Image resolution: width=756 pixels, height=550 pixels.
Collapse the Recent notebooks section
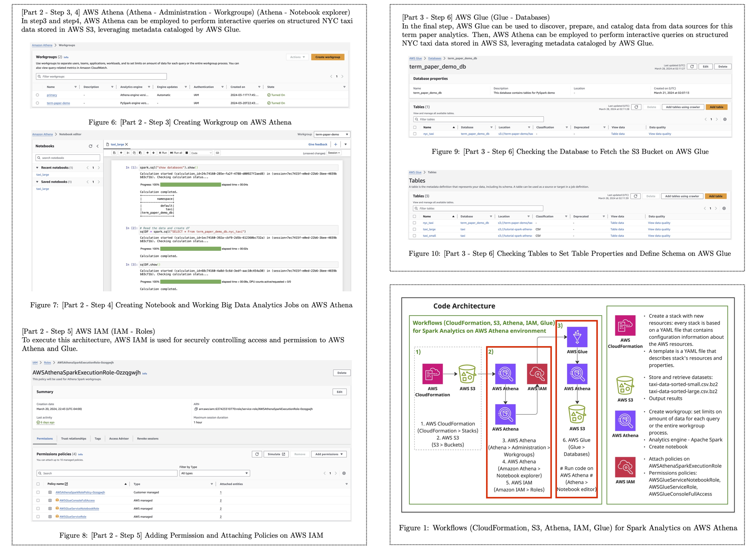(x=37, y=168)
